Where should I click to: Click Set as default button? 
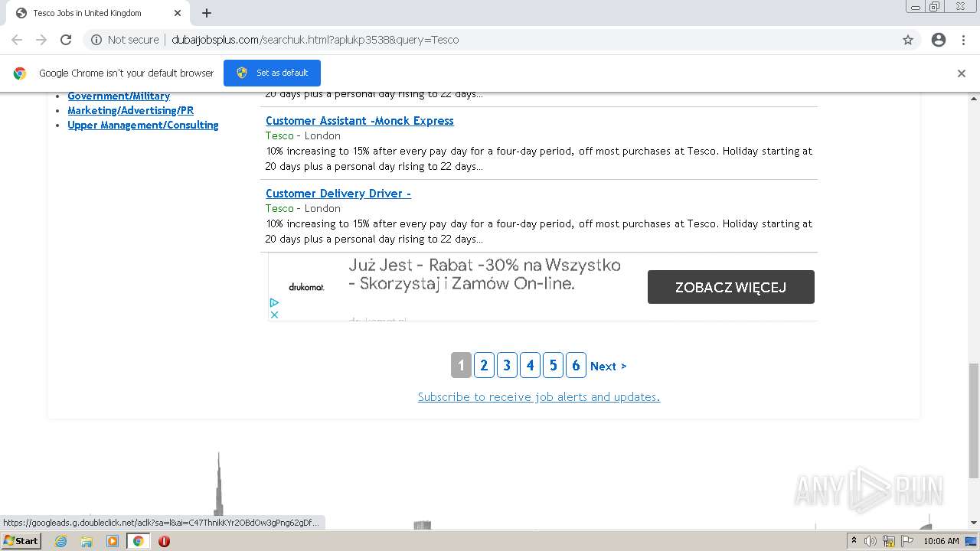(272, 73)
